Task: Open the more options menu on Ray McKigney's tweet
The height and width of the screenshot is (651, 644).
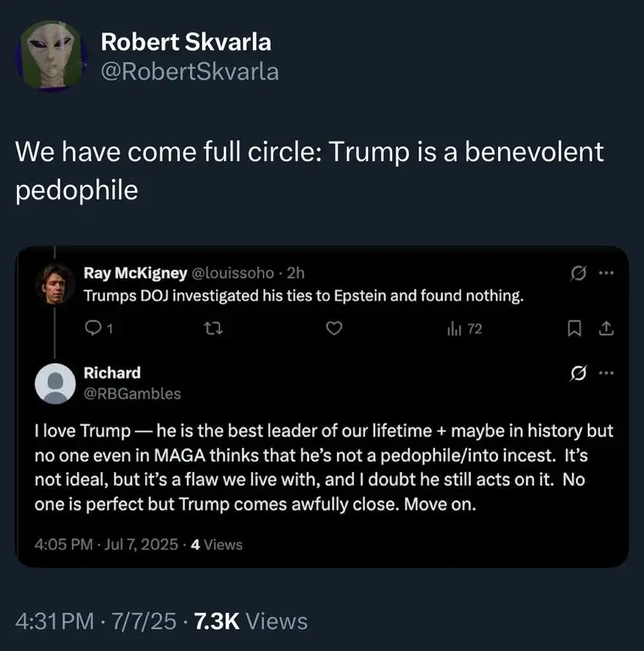Action: tap(605, 274)
